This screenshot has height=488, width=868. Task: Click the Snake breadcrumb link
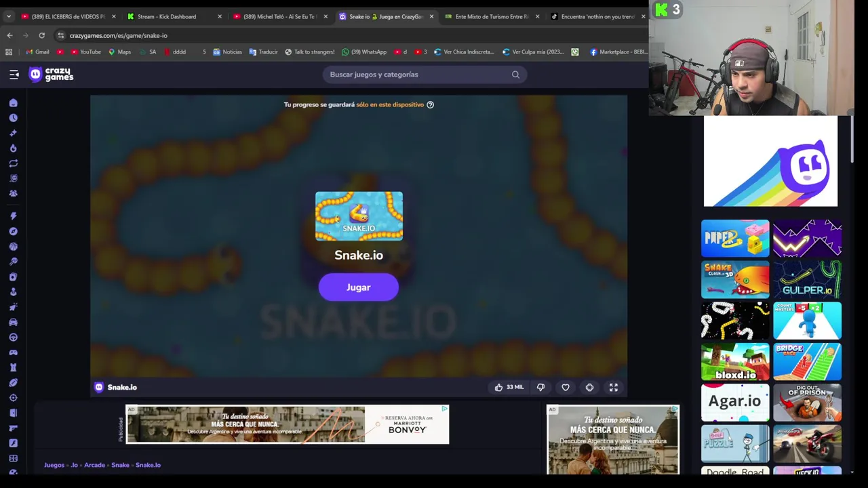coord(120,465)
